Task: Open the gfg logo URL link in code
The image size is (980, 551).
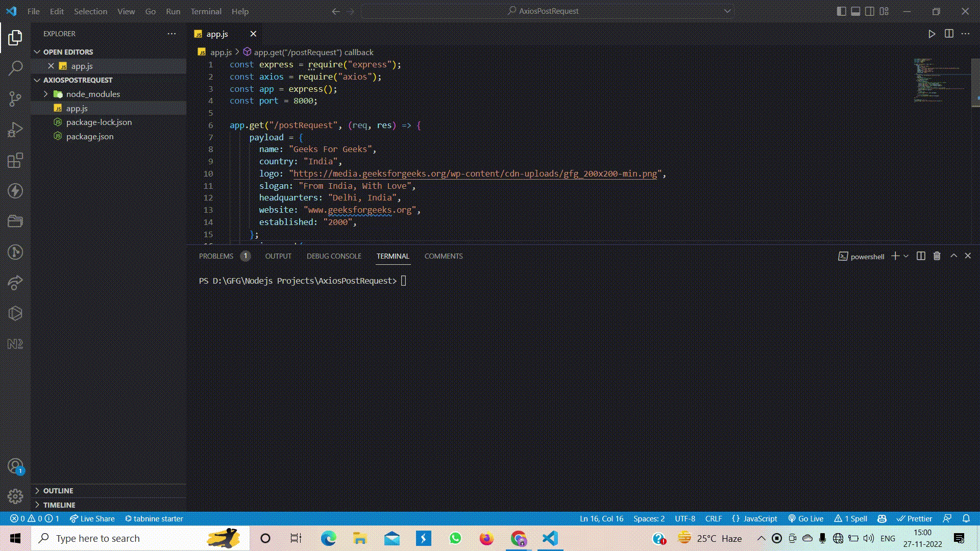Action: coord(475,174)
